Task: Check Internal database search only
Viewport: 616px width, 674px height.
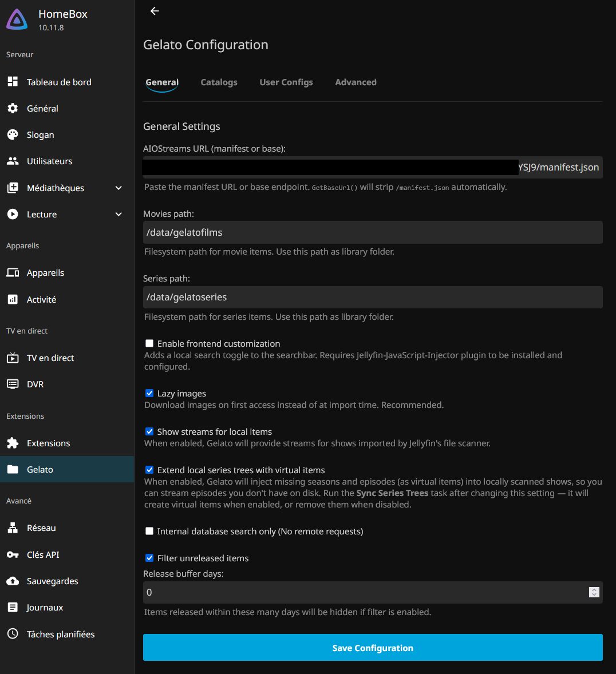Action: (x=149, y=532)
